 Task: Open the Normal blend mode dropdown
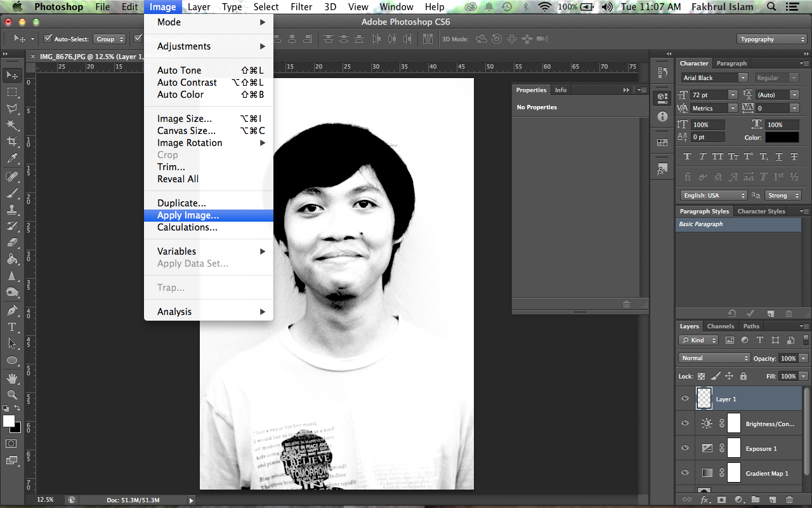[714, 358]
